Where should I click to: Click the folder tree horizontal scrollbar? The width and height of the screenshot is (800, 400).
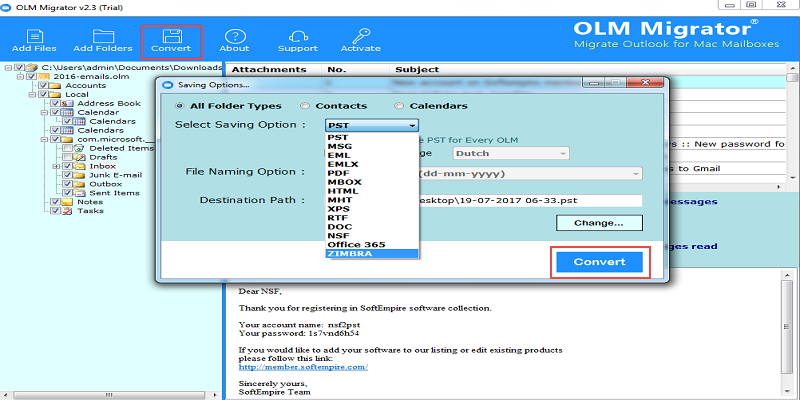pos(111,395)
